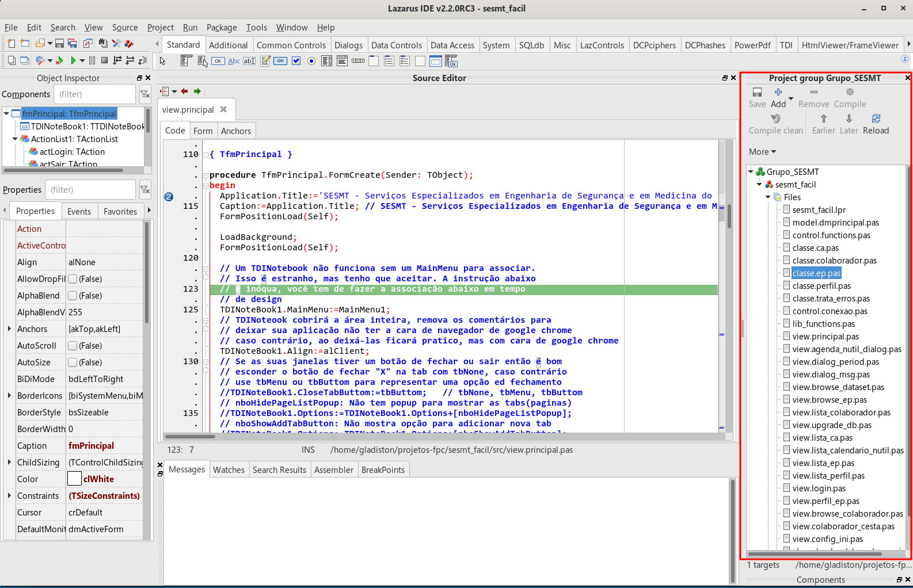Image resolution: width=913 pixels, height=588 pixels.
Task: Select the TMemo component with pencil icon
Action: [265, 61]
